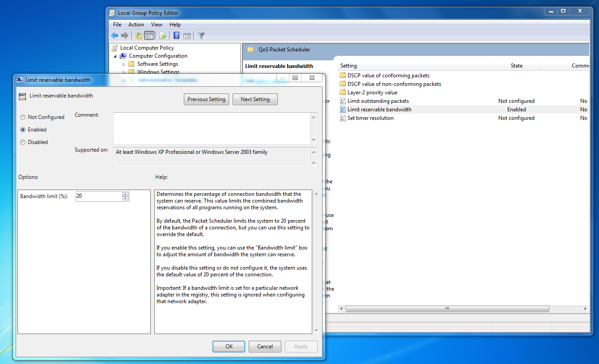Sort the list by the State column header
The height and width of the screenshot is (364, 599).
[x=517, y=66]
